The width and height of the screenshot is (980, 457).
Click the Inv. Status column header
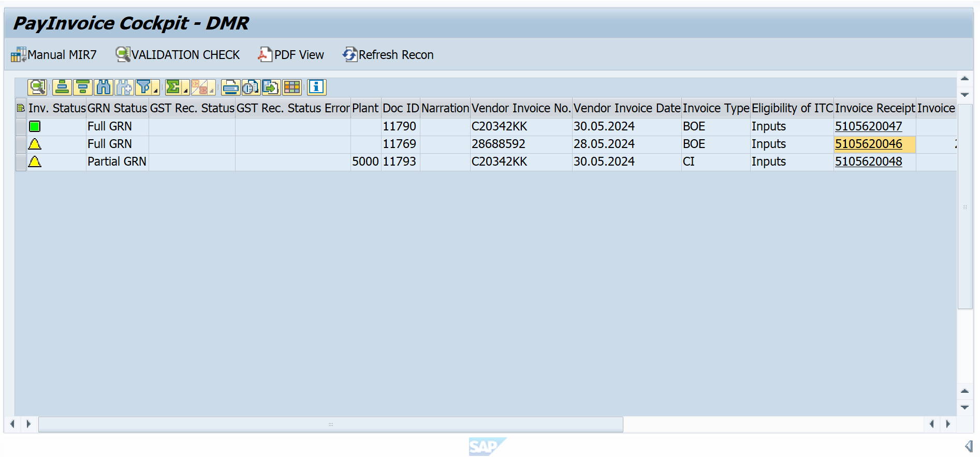(56, 108)
